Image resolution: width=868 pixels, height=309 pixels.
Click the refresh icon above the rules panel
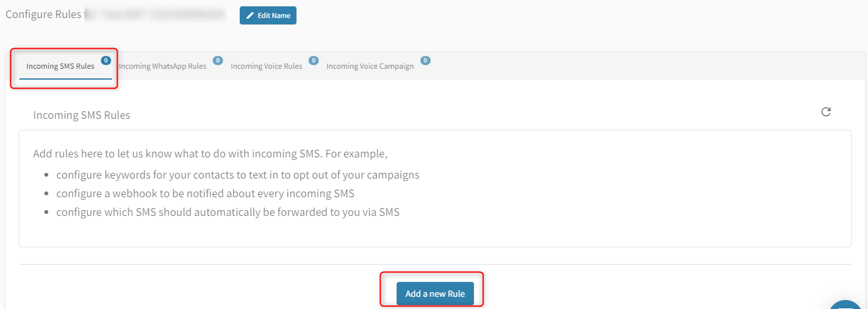pyautogui.click(x=826, y=112)
